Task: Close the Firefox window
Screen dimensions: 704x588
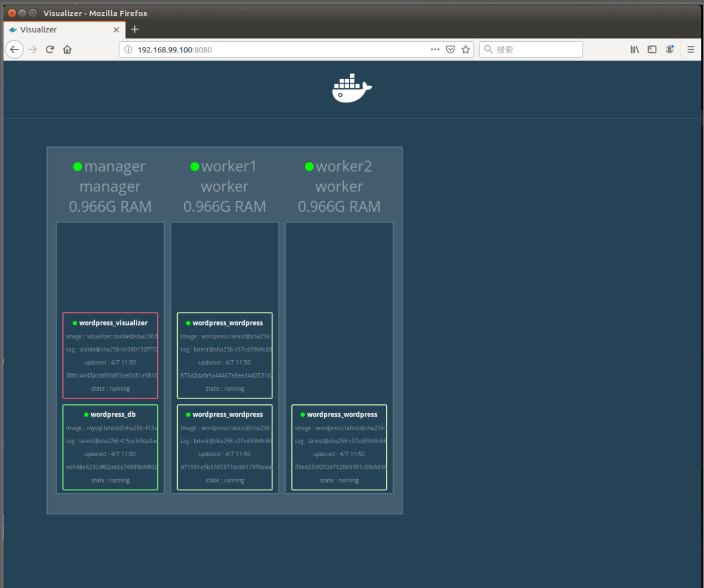Action: tap(12, 13)
